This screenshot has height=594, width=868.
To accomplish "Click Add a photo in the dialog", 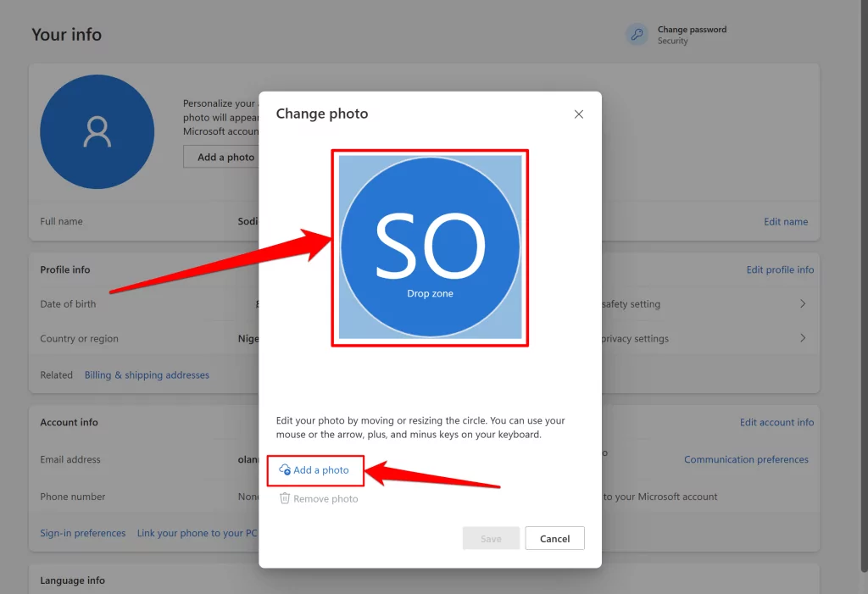I will [315, 470].
